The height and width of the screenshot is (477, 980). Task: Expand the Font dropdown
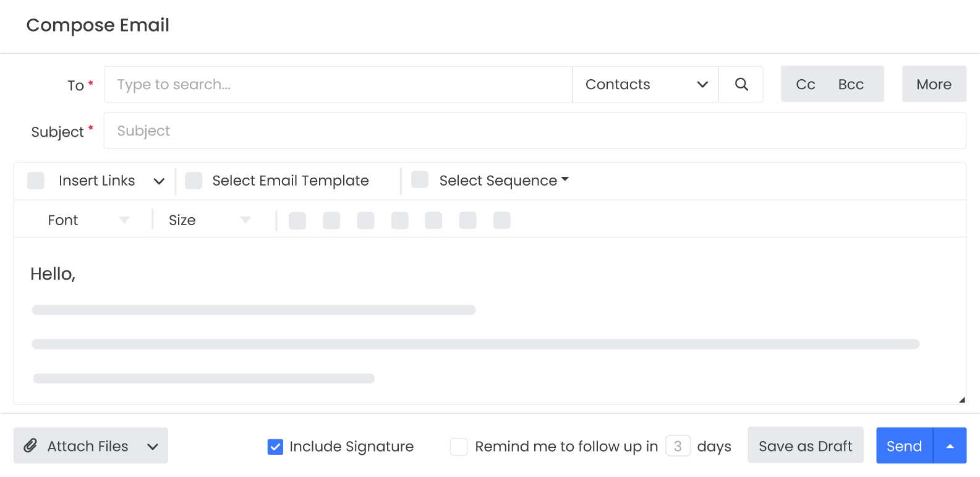pyautogui.click(x=88, y=220)
